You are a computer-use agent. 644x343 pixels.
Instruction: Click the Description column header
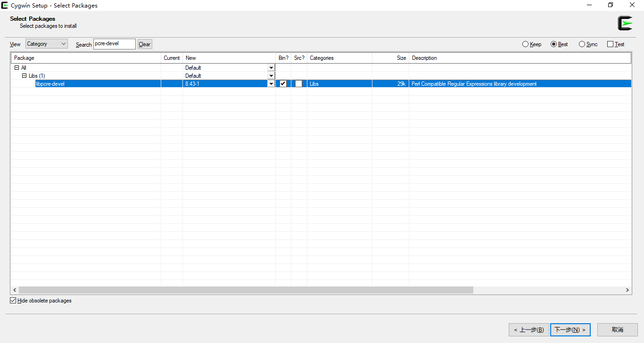[520, 58]
